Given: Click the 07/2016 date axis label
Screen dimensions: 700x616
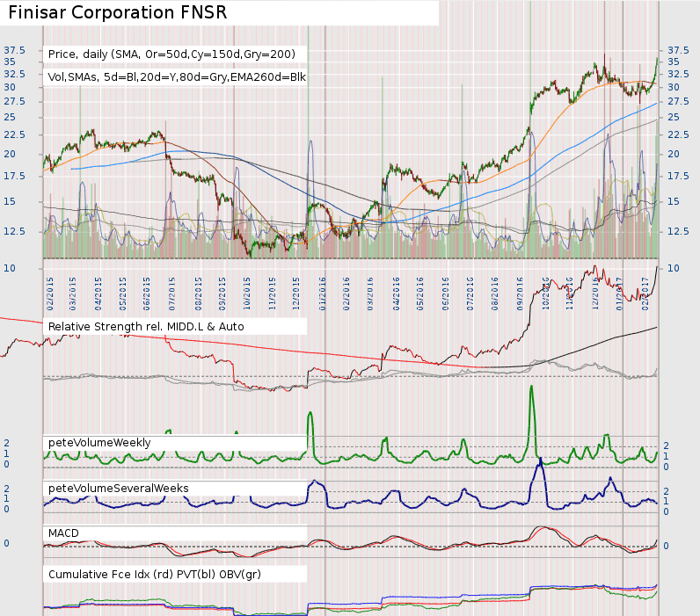Looking at the screenshot, I should pyautogui.click(x=470, y=294).
